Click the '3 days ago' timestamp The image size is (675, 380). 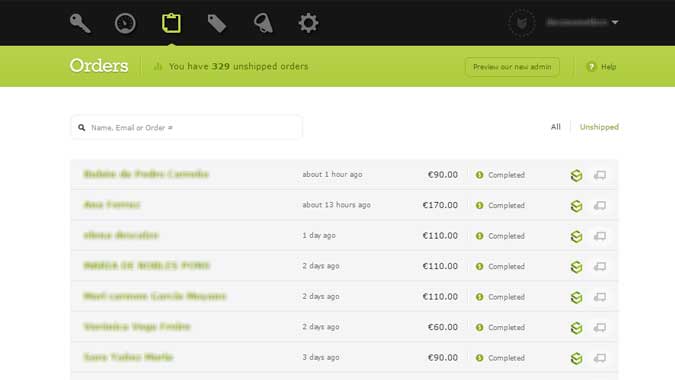[321, 357]
